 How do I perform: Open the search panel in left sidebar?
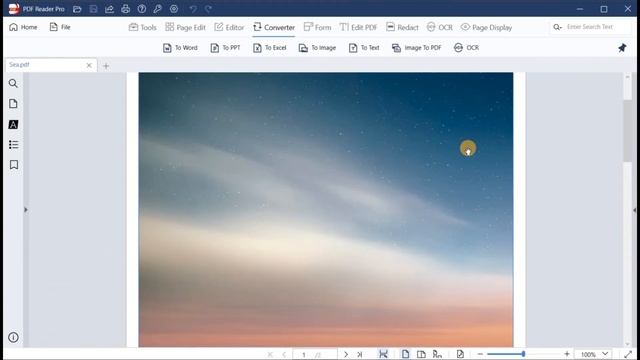point(13,84)
